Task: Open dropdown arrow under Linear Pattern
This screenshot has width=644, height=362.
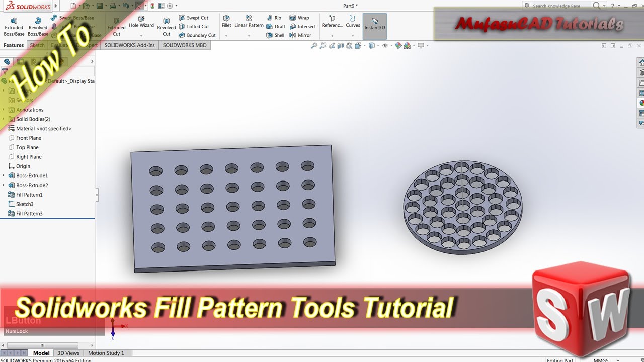Action: click(249, 36)
